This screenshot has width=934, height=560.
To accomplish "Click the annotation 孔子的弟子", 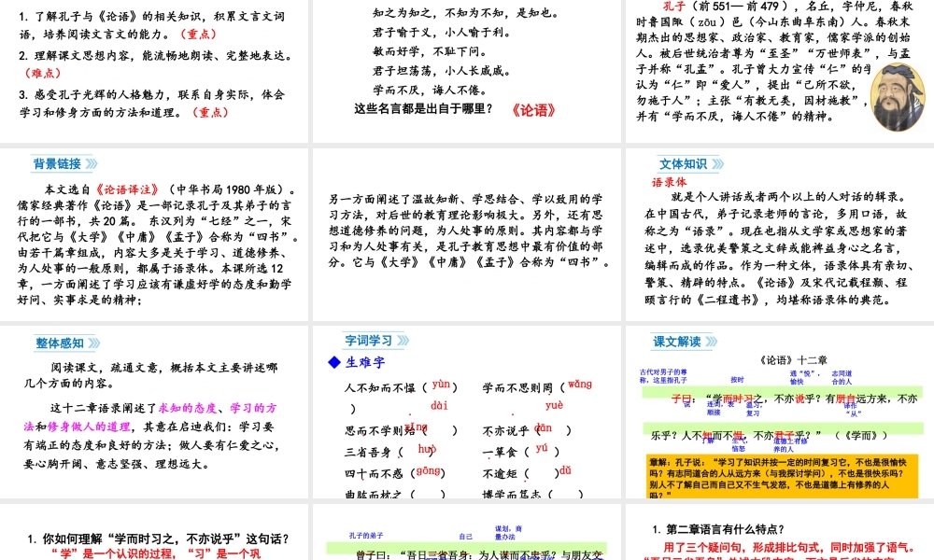I will coord(366,535).
